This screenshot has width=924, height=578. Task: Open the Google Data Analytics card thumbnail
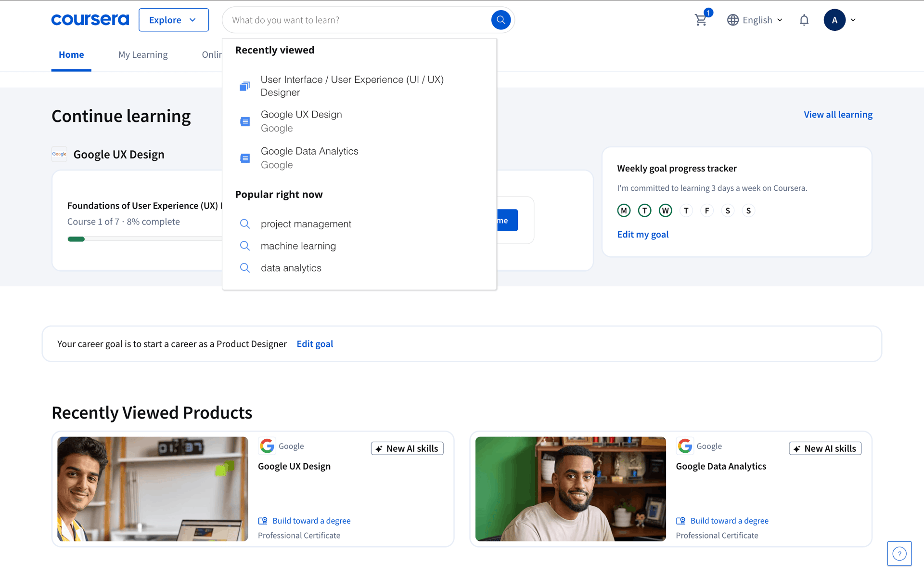pyautogui.click(x=571, y=489)
